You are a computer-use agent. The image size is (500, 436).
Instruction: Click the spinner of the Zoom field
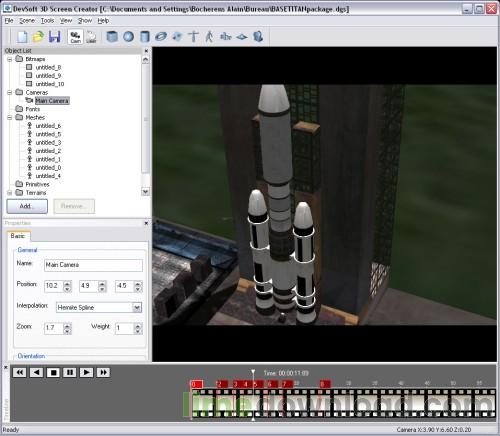pos(67,328)
